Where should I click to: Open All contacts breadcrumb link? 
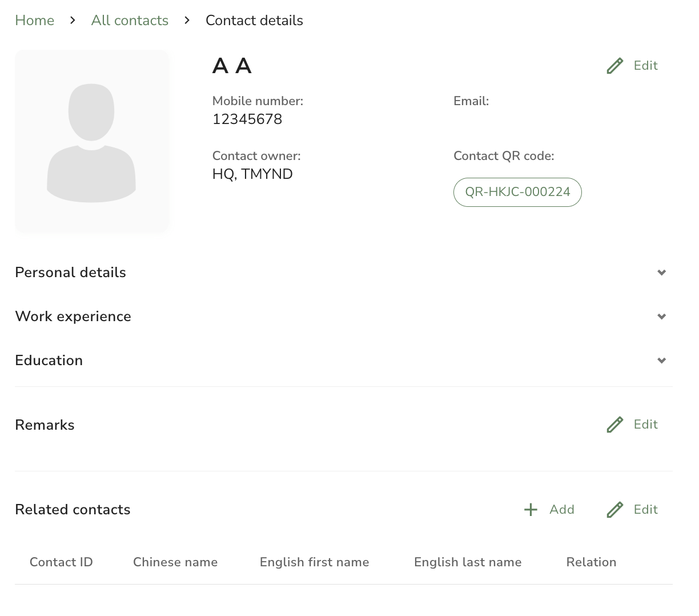click(x=130, y=21)
